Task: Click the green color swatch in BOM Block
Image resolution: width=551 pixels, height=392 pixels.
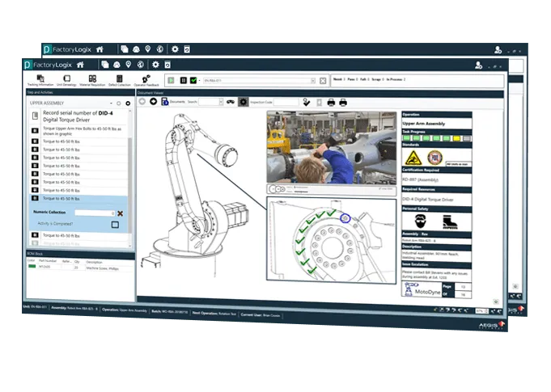Action: point(32,267)
